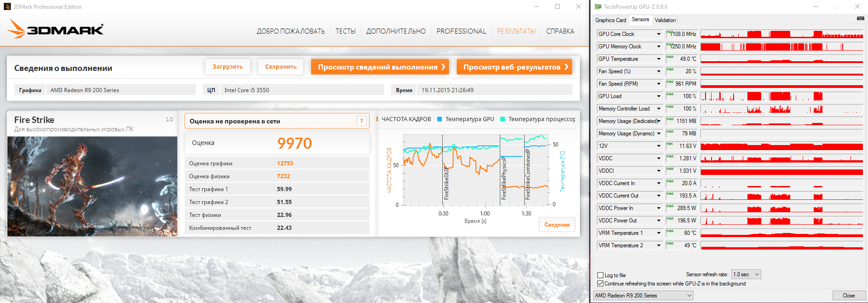Image resolution: width=868 pixels, height=303 pixels.
Task: Open ДОБРО ПОЖАЛОВАТЬ menu in 3DMark
Action: click(x=290, y=31)
